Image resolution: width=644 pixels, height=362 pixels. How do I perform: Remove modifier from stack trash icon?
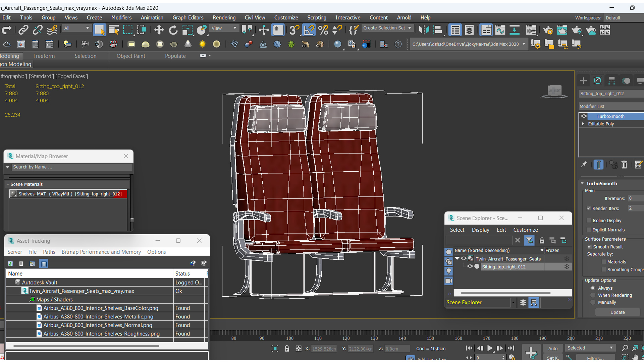point(624,164)
